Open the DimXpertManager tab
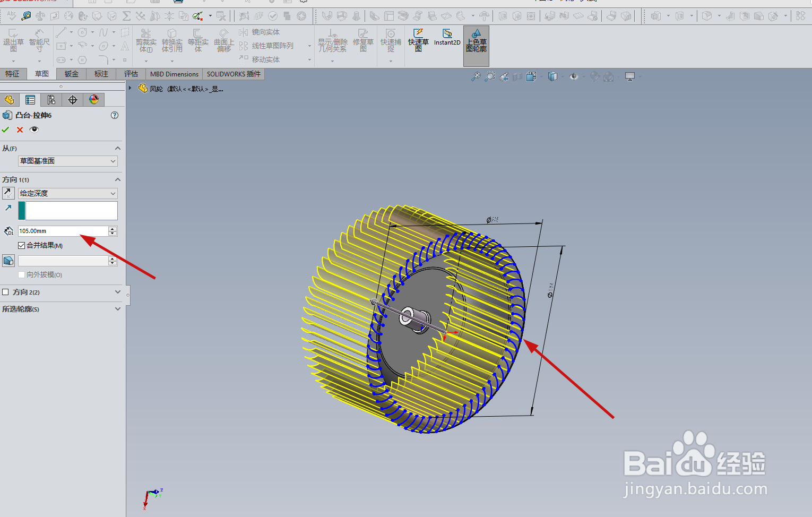 [73, 100]
